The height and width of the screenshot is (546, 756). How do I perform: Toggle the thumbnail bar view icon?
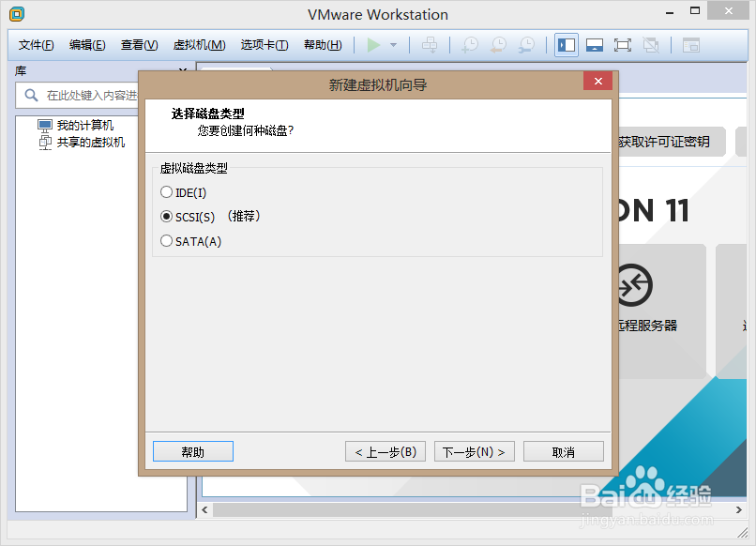pyautogui.click(x=595, y=45)
